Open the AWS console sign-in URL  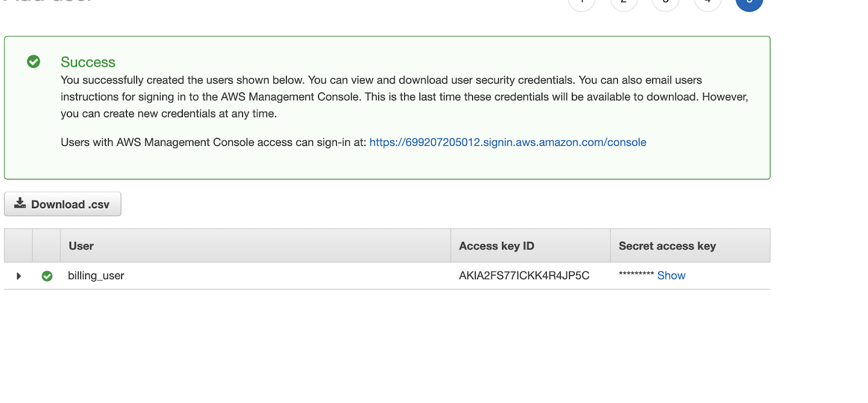coord(508,142)
